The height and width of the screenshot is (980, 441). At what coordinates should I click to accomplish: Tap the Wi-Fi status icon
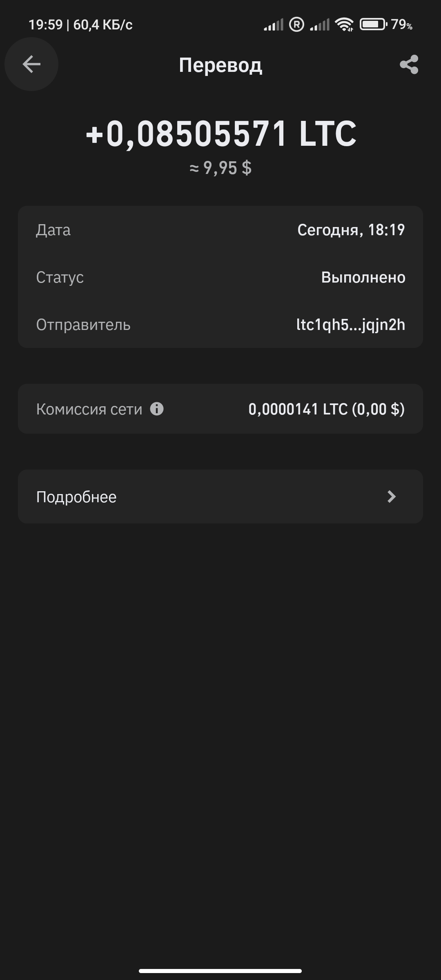(344, 25)
